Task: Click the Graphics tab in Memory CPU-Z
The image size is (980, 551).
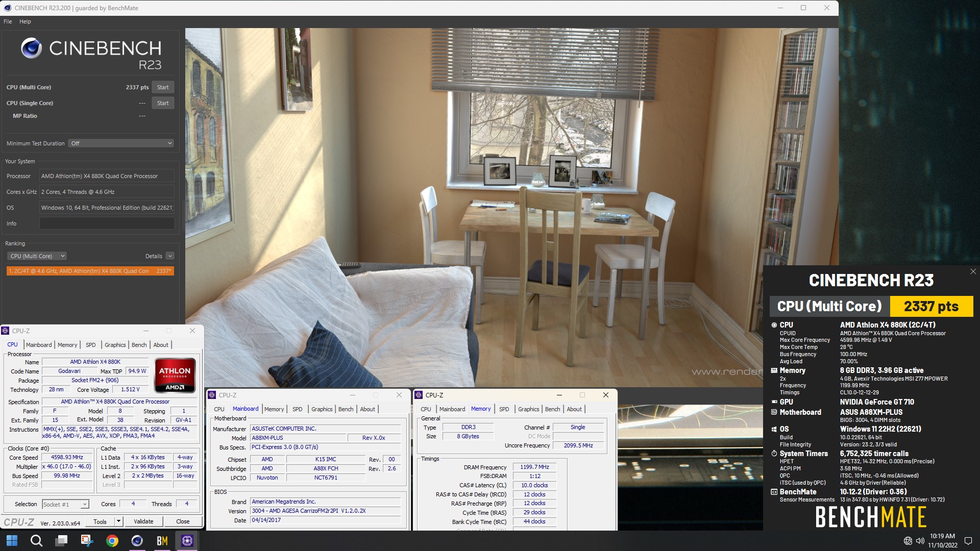Action: pos(528,409)
